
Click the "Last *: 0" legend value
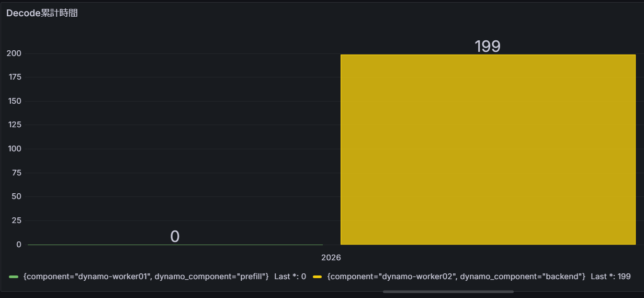click(290, 276)
